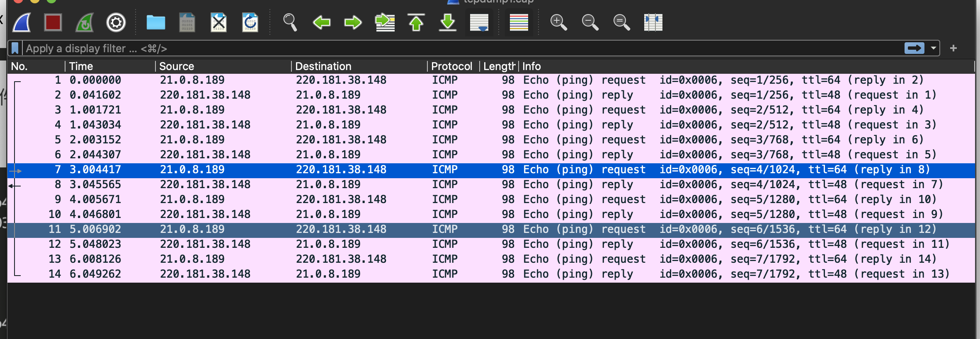The width and height of the screenshot is (980, 339).
Task: Click destination 220.181.38.148 in packet 9
Action: pos(341,199)
